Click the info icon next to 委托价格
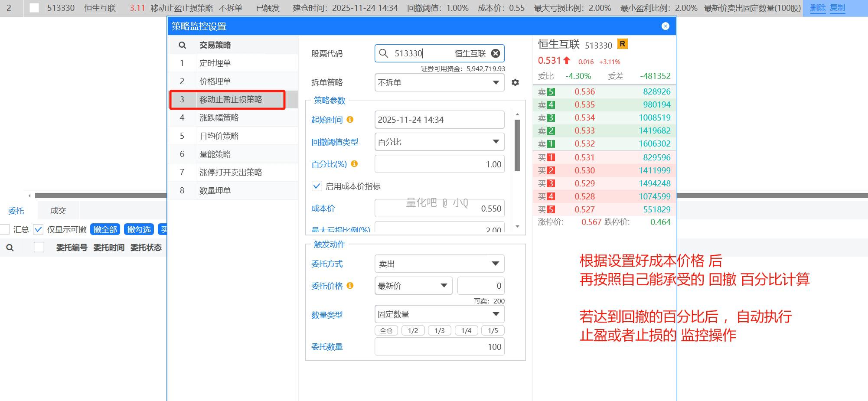Image resolution: width=868 pixels, height=401 pixels. pos(350,286)
